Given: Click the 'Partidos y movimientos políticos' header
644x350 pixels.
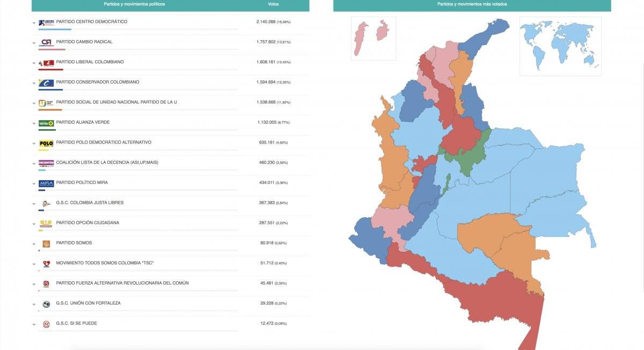Looking at the screenshot, I should 134,4.
